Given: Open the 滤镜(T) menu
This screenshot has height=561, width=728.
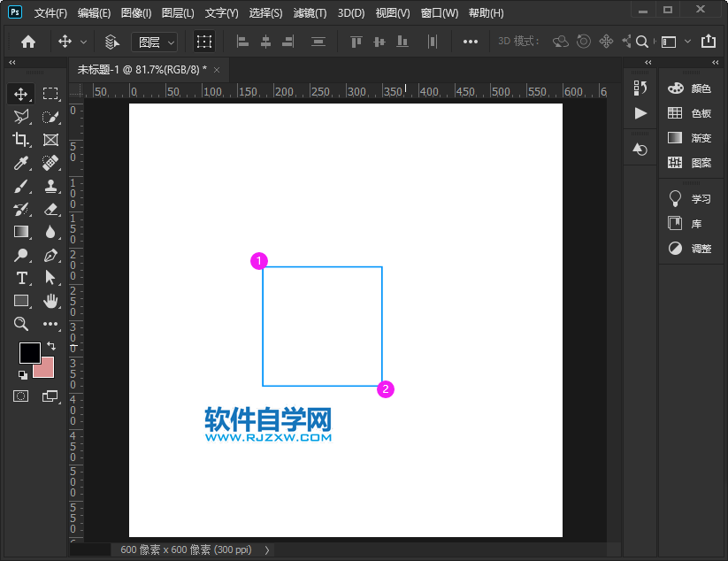Looking at the screenshot, I should pos(310,13).
